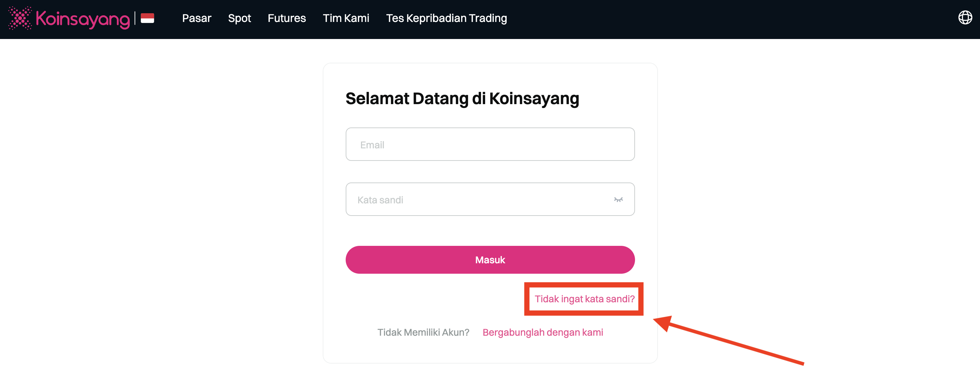The height and width of the screenshot is (374, 980).
Task: Go to the Spot page
Action: tap(239, 18)
